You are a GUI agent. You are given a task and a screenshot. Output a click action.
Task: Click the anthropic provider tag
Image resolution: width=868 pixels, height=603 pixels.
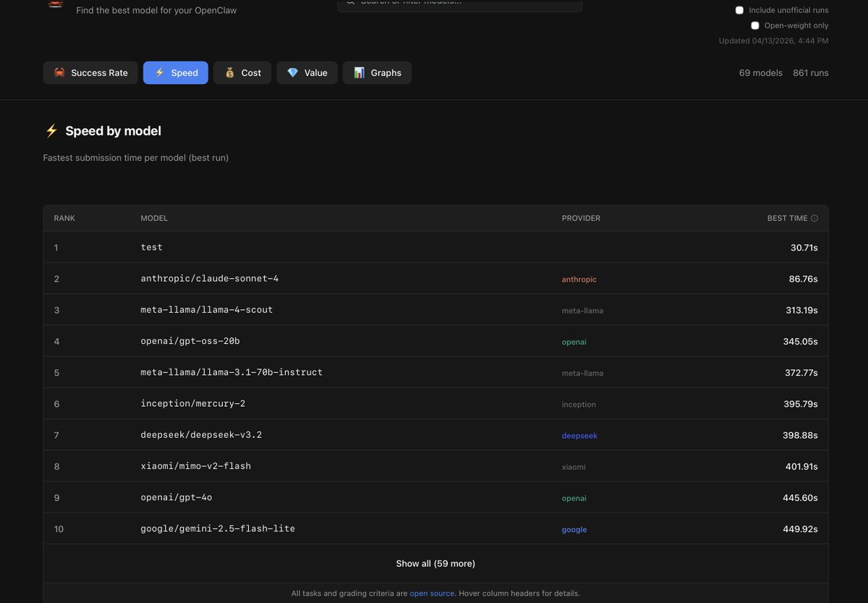579,279
